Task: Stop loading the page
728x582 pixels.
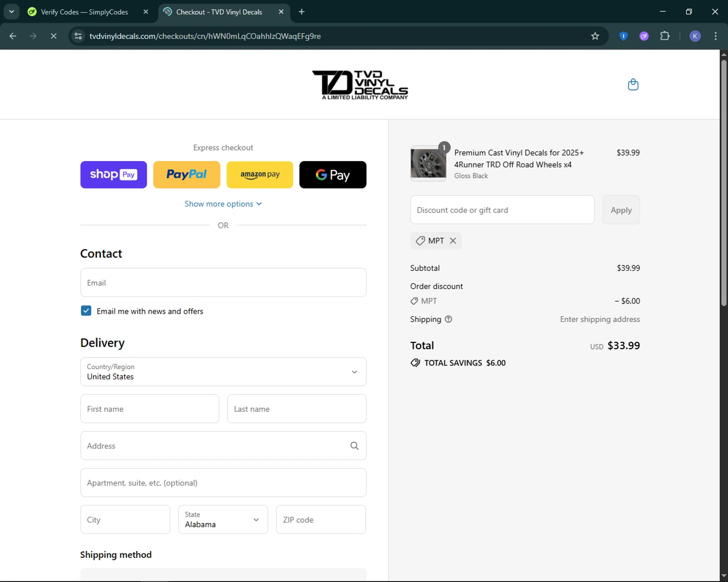Action: pos(54,36)
